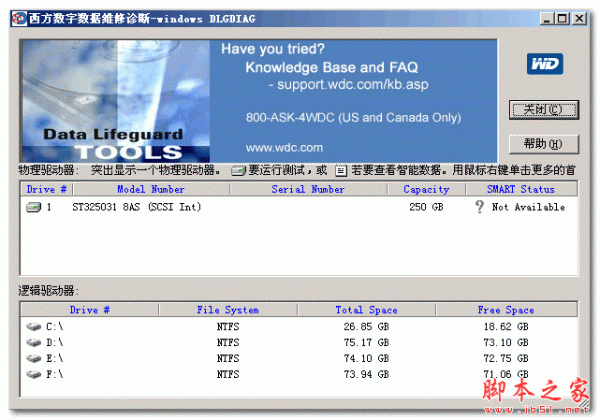This screenshot has width=600, height=420.
Task: Click NTFS in the C:\ row
Action: (x=228, y=327)
